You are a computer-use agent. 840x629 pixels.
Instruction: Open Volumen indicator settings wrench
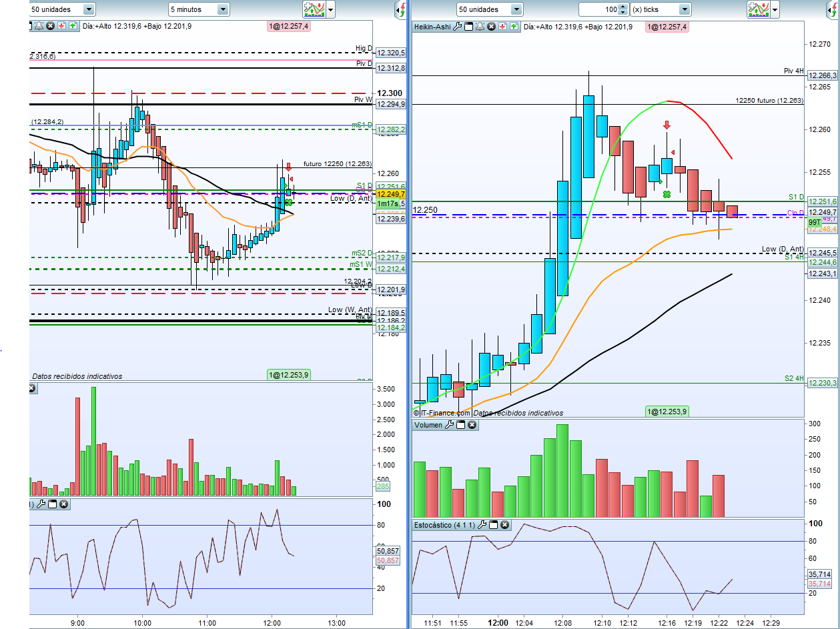(x=449, y=425)
